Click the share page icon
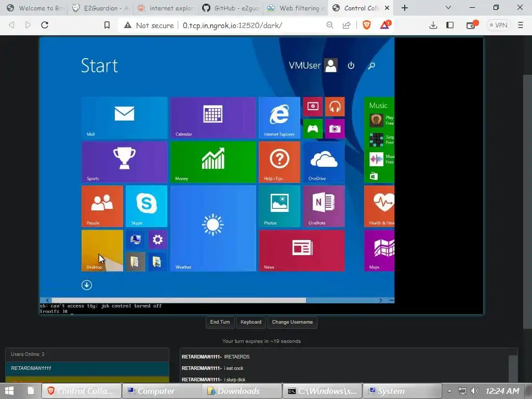532x399 pixels. tap(347, 25)
